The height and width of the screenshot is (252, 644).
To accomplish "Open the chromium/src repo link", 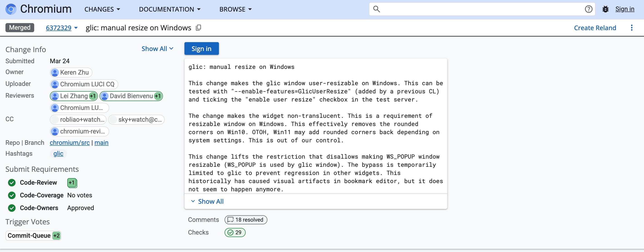I will point(70,143).
